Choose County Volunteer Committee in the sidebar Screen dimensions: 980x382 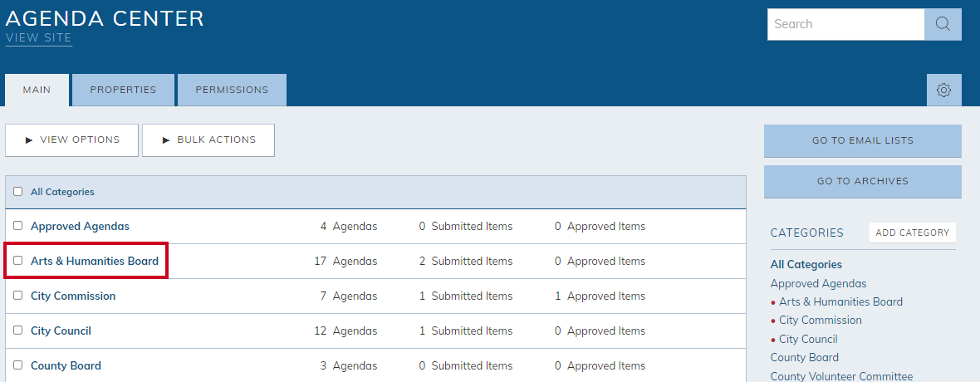click(841, 376)
